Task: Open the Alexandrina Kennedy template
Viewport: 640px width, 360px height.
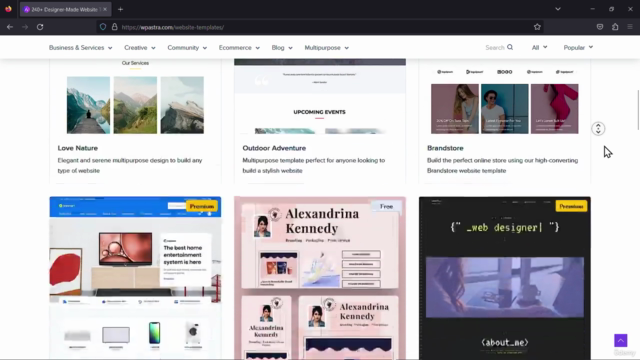Action: pyautogui.click(x=320, y=278)
